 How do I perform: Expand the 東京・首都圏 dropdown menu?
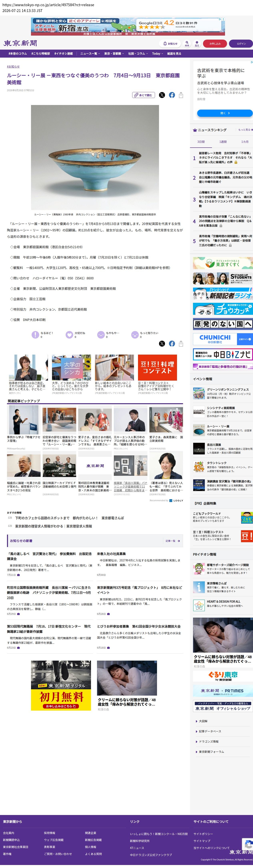pos(114,54)
